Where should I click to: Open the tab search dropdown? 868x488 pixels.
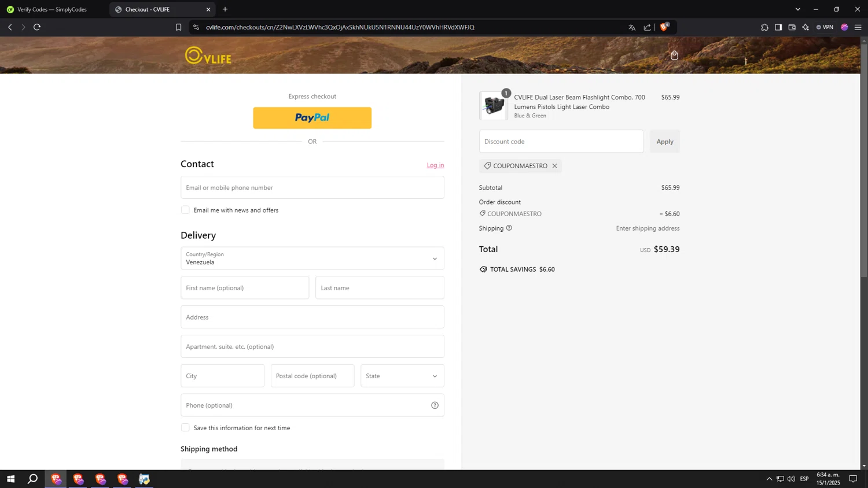click(x=798, y=9)
